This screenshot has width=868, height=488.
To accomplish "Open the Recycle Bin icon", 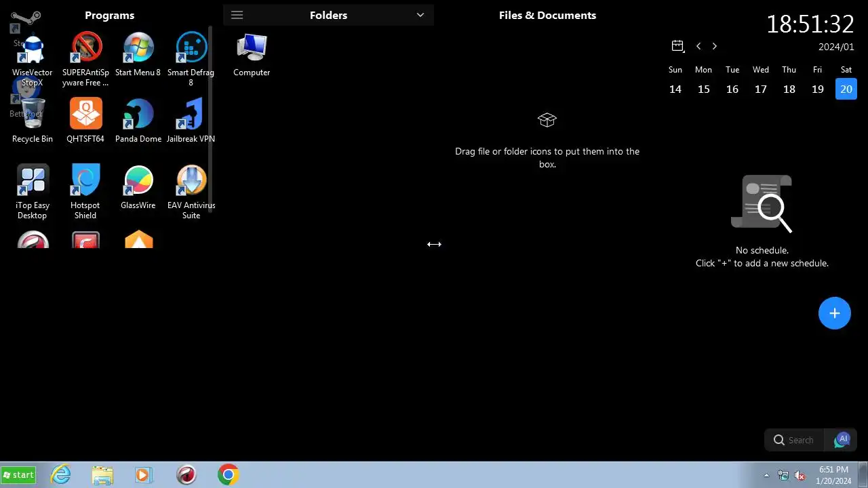I will pos(33,121).
